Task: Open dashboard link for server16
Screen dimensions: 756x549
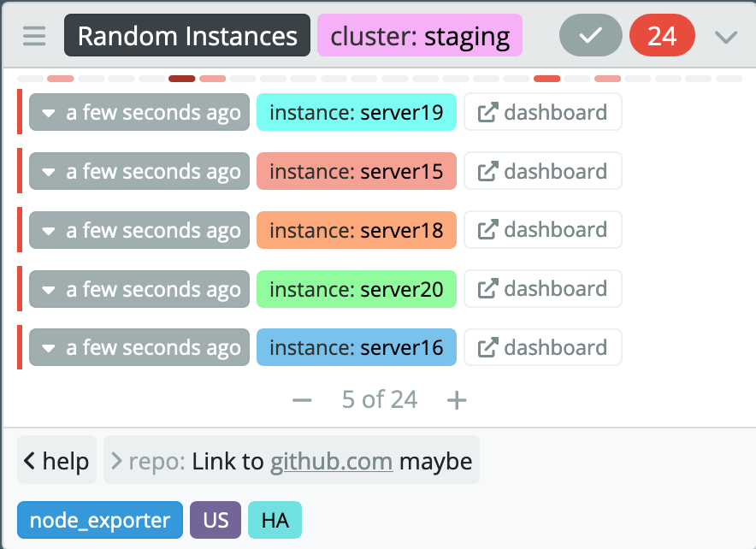Action: [x=542, y=347]
